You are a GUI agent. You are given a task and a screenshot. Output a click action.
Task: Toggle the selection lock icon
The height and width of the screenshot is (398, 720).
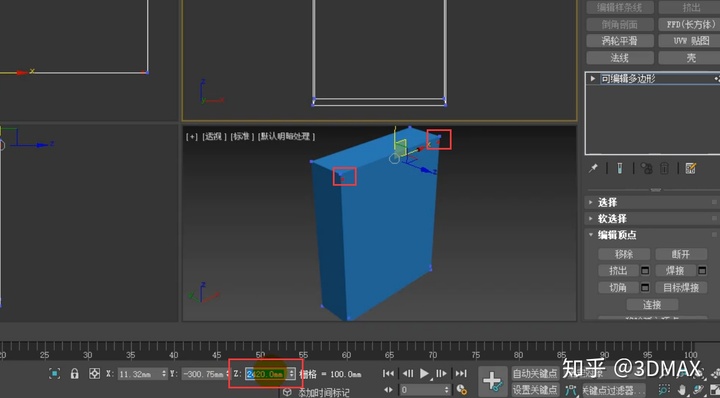74,374
